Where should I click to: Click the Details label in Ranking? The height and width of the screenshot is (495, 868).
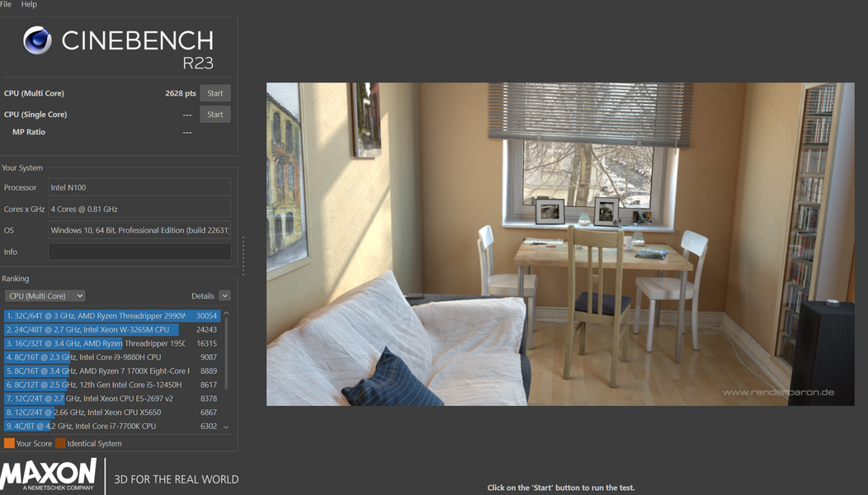tap(203, 295)
